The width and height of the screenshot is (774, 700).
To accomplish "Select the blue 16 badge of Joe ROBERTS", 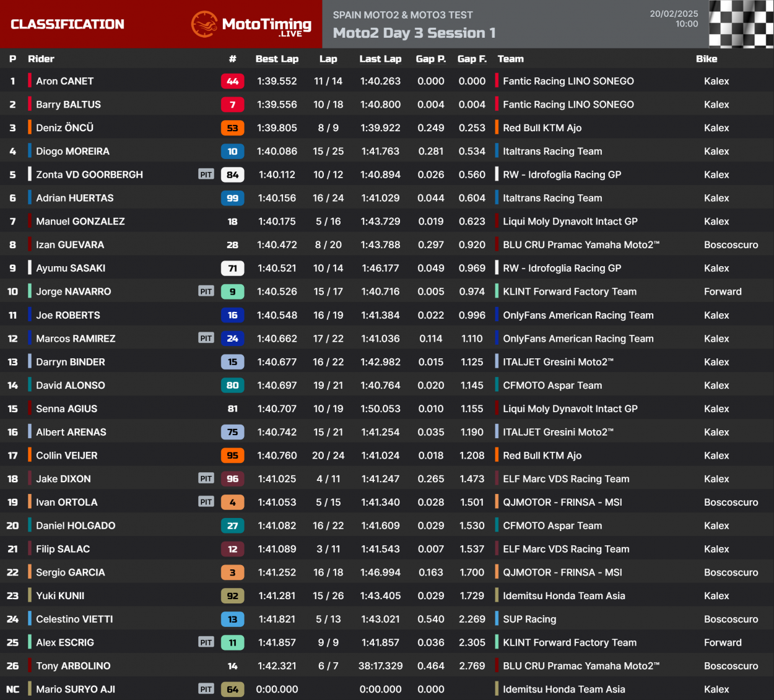I will point(232,315).
